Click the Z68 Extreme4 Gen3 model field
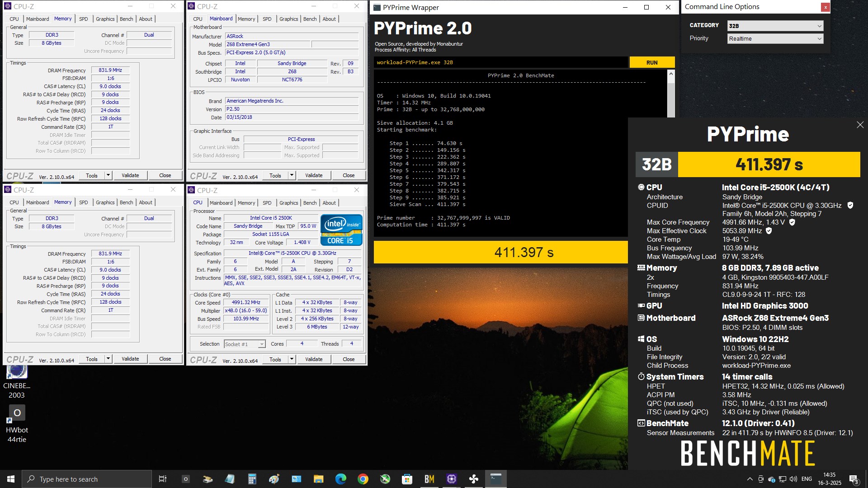 (268, 44)
